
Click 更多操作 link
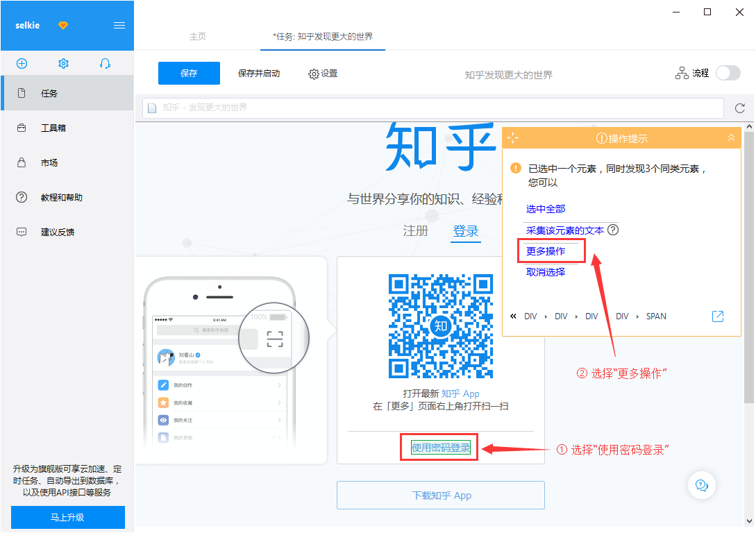(x=545, y=251)
